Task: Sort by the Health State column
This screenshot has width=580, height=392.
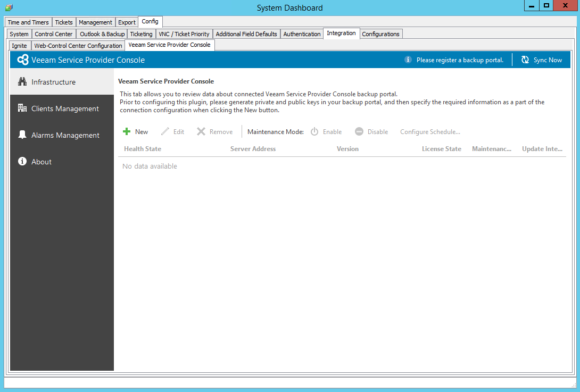Action: (142, 149)
